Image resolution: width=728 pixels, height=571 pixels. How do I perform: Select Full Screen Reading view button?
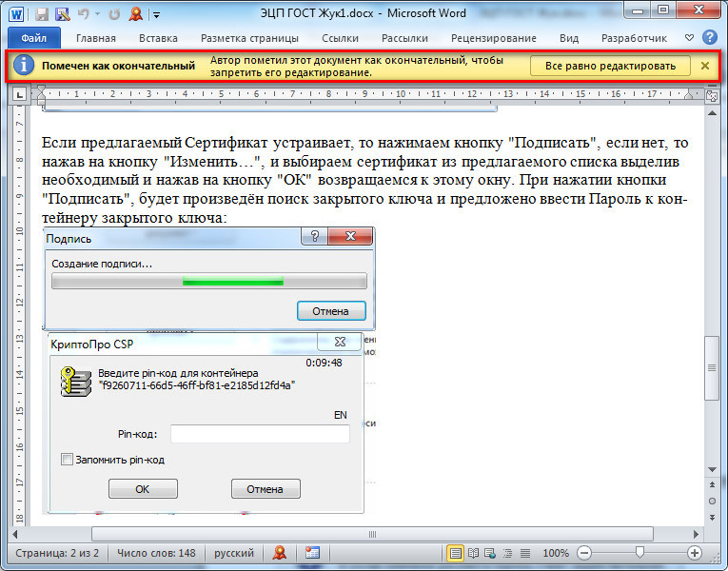[x=473, y=553]
